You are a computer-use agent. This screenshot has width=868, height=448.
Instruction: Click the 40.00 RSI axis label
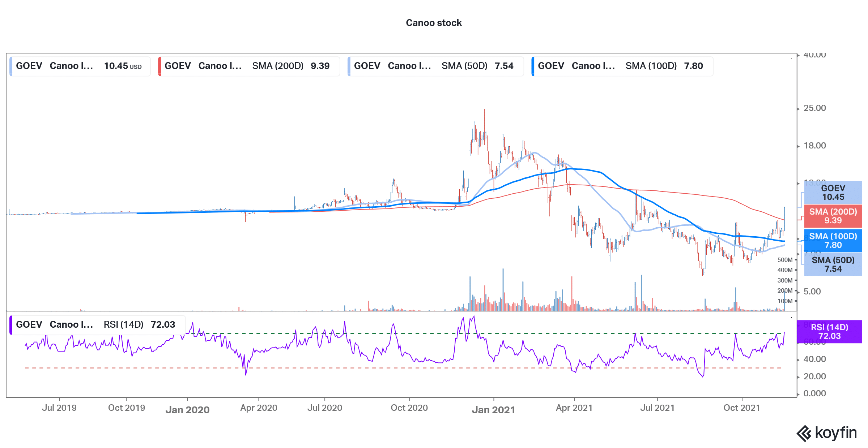click(x=815, y=359)
